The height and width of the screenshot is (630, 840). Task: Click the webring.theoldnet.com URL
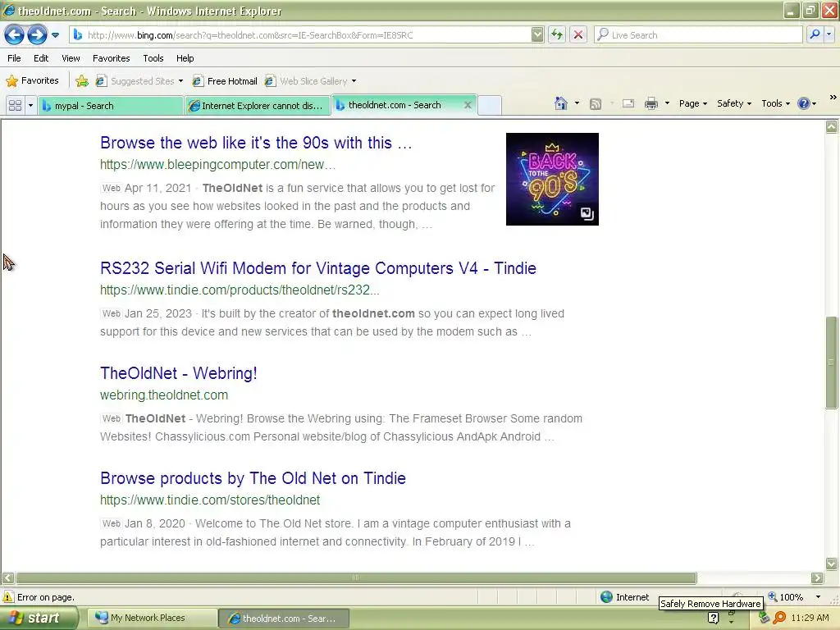pos(164,395)
